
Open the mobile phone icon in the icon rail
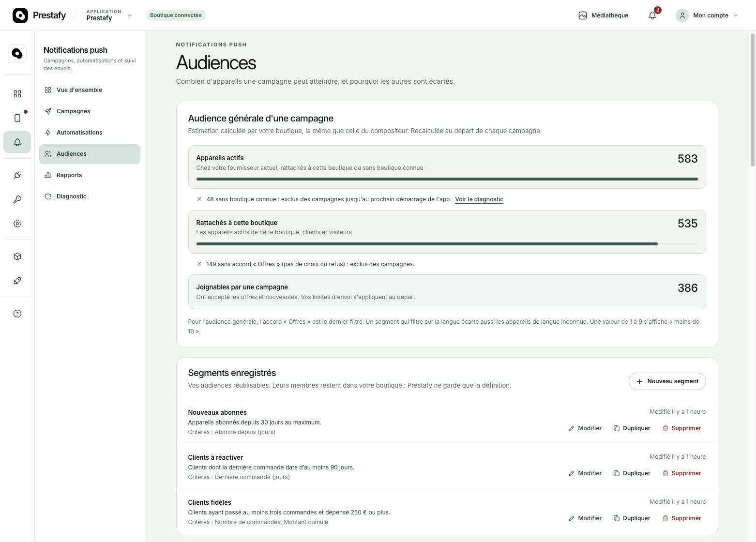17,118
